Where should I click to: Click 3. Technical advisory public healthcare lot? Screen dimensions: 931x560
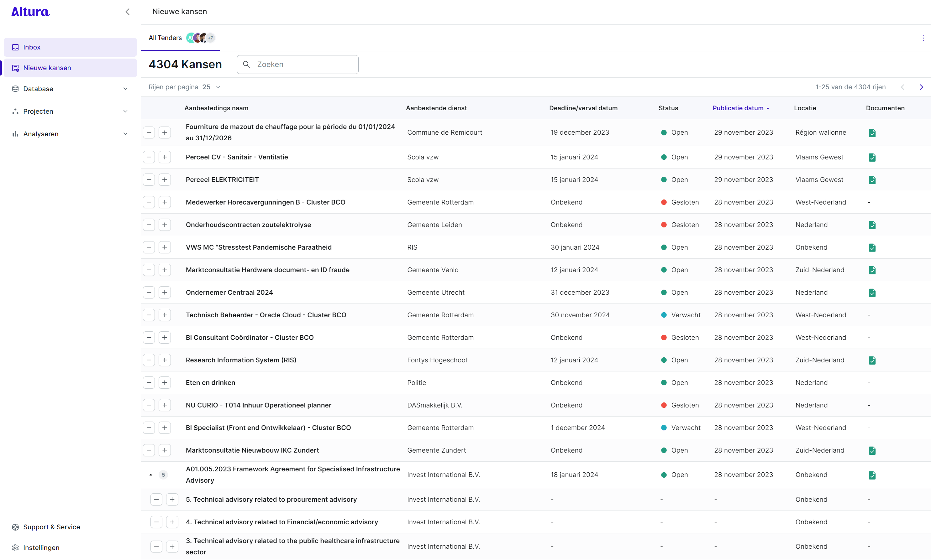292,547
